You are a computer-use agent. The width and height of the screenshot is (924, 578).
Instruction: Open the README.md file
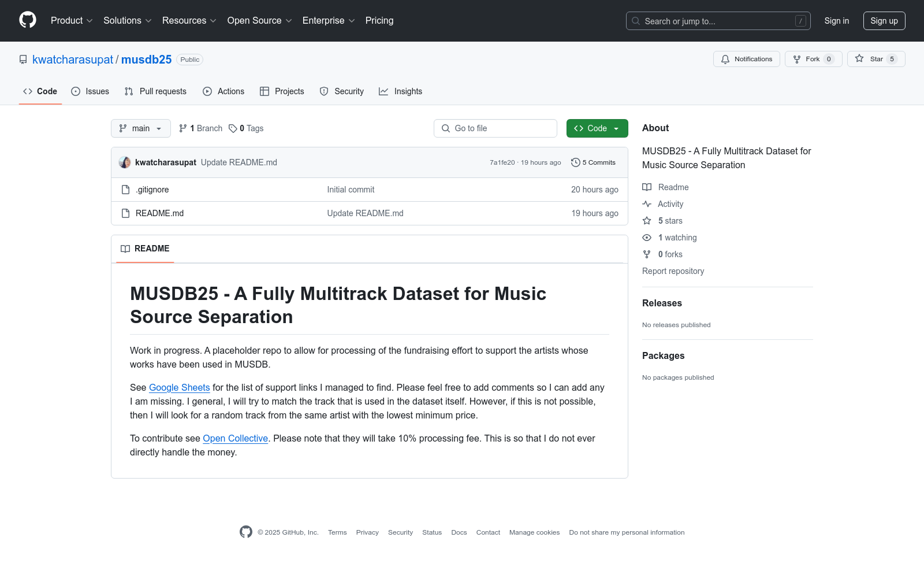pos(159,213)
